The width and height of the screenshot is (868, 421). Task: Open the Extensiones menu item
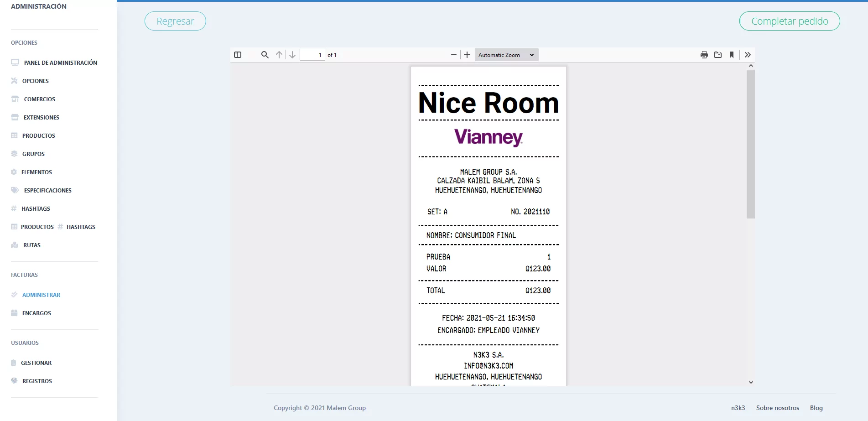[x=42, y=117]
